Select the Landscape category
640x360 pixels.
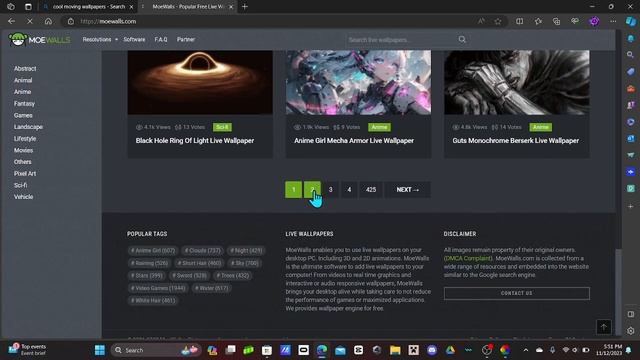(28, 127)
